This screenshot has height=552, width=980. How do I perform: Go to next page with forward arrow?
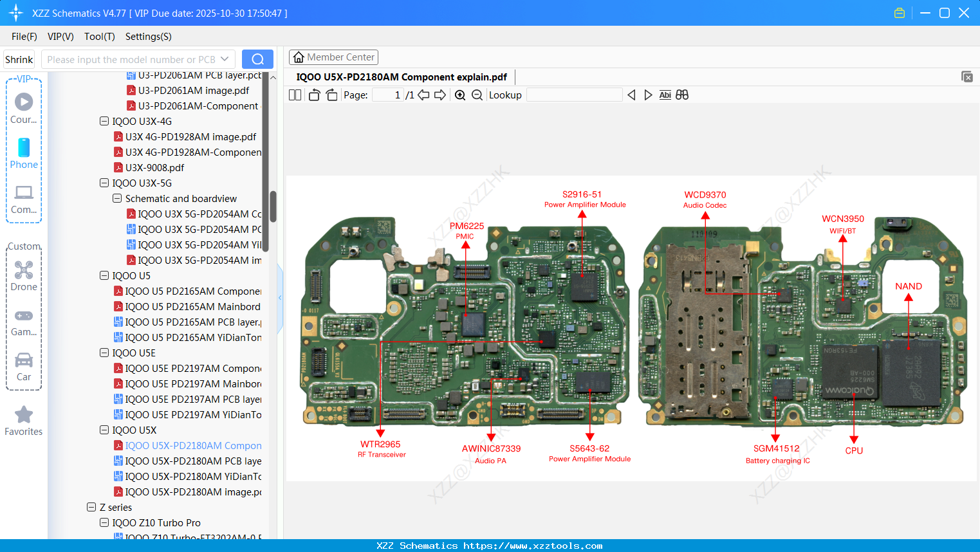[x=439, y=95]
